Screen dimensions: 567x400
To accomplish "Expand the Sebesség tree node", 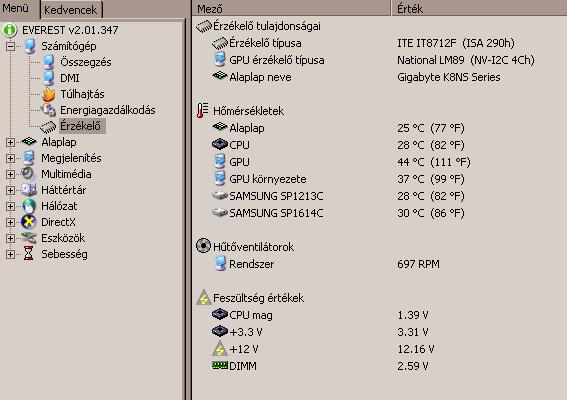I will point(10,254).
